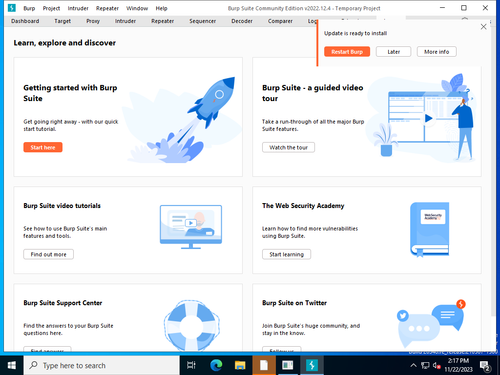The height and width of the screenshot is (375, 500).
Task: Click the network tray icon
Action: click(425, 366)
